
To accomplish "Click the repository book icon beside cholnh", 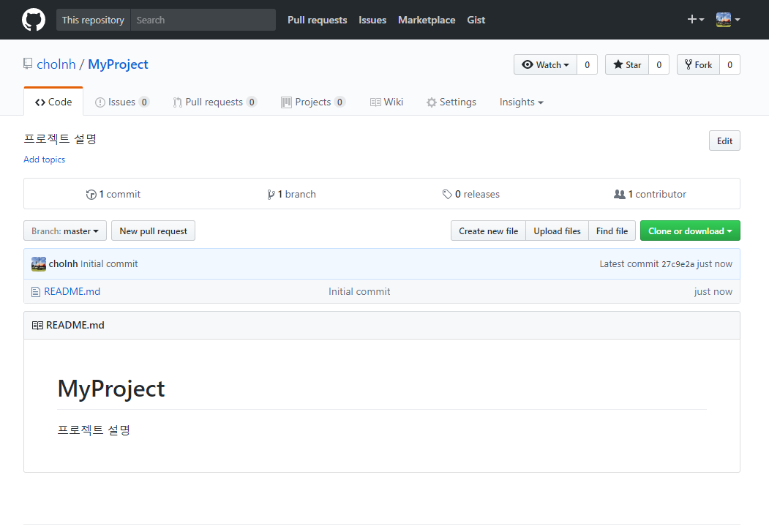I will coord(28,64).
